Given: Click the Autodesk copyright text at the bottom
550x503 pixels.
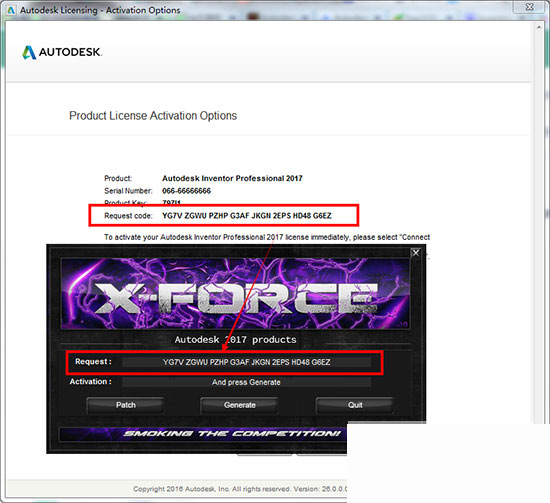Looking at the screenshot, I should [x=240, y=489].
